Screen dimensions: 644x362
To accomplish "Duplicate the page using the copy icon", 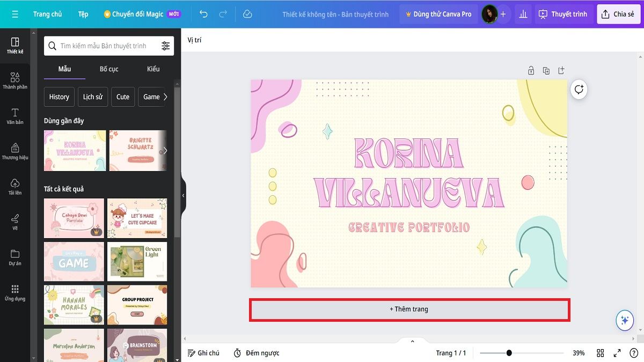I will [546, 71].
